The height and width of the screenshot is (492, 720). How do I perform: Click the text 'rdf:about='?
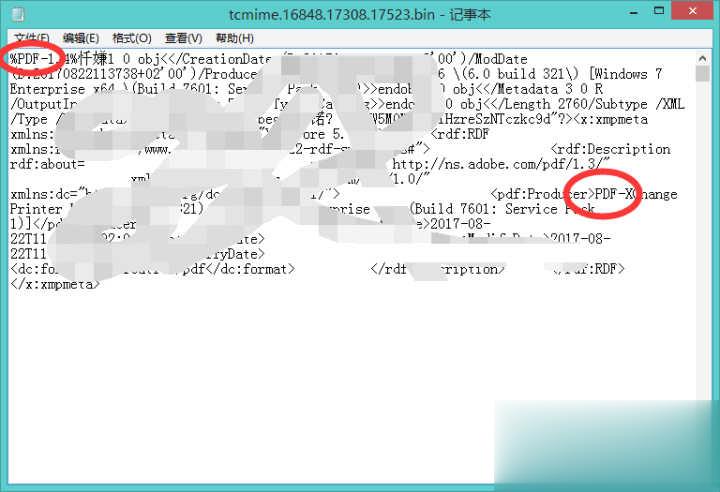click(x=47, y=164)
